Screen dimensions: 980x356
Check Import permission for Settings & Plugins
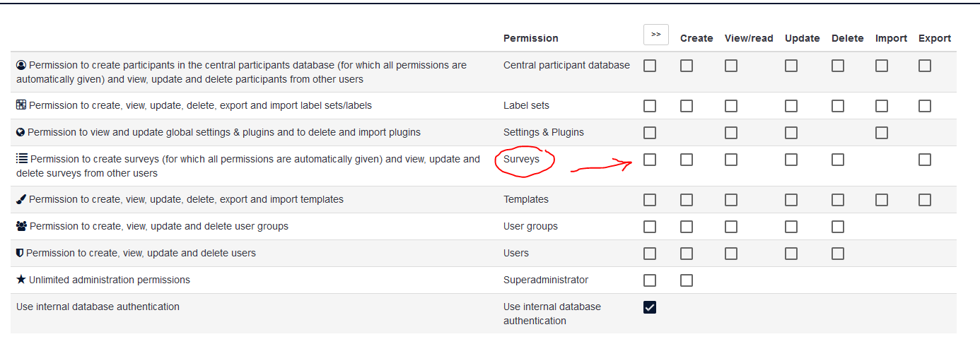(882, 133)
